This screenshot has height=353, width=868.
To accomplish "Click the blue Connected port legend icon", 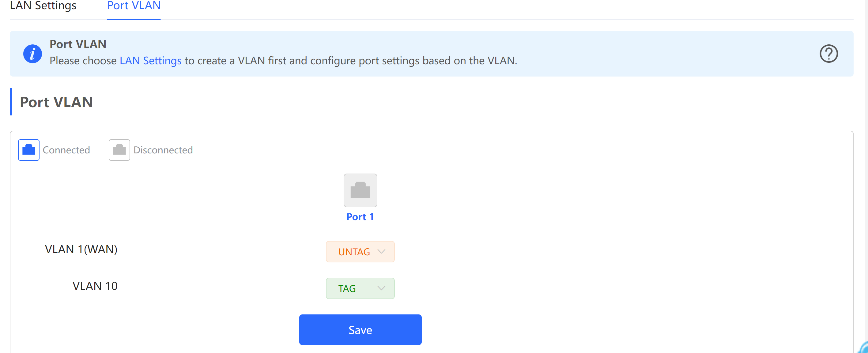I will pos(29,150).
